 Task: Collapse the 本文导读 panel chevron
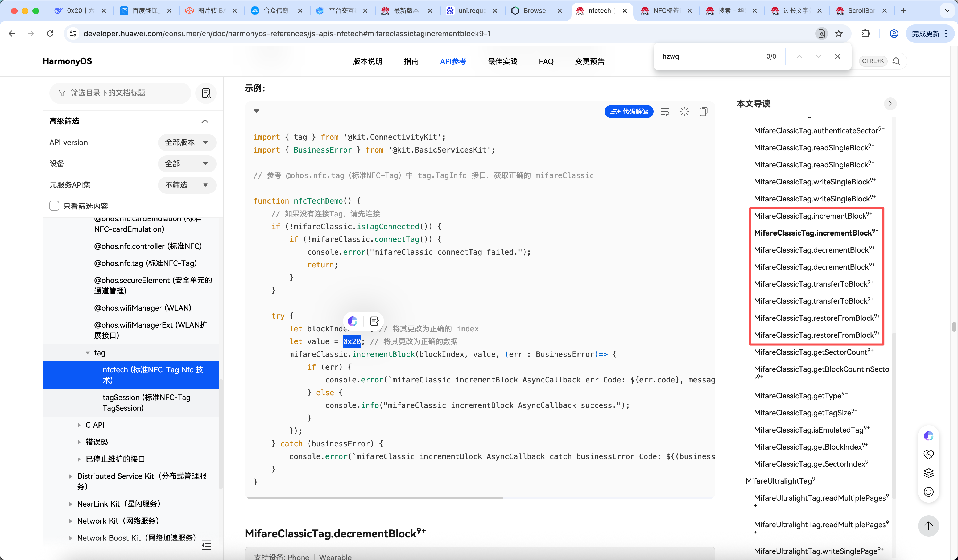pos(890,104)
